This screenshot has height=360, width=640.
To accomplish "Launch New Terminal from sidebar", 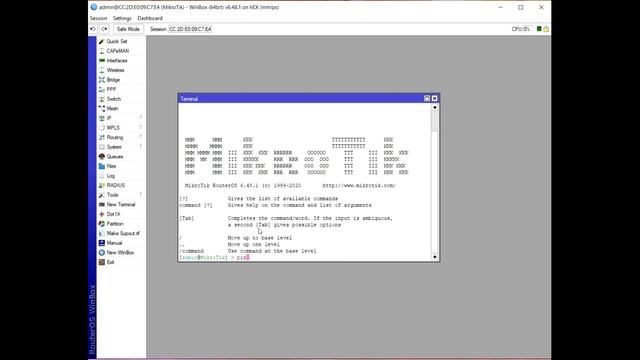I will point(117,204).
